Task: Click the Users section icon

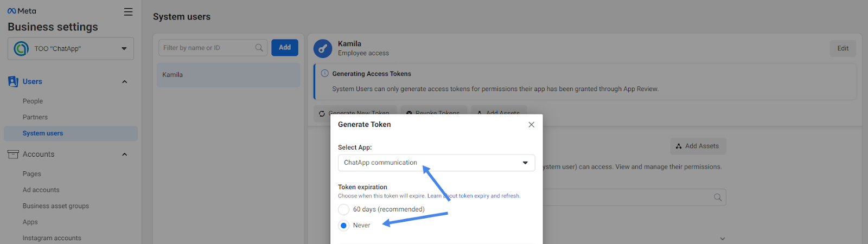Action: click(x=13, y=81)
